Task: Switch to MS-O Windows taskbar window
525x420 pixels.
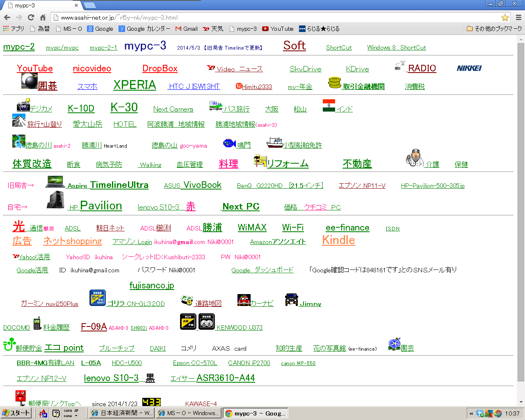Action: tap(189, 413)
